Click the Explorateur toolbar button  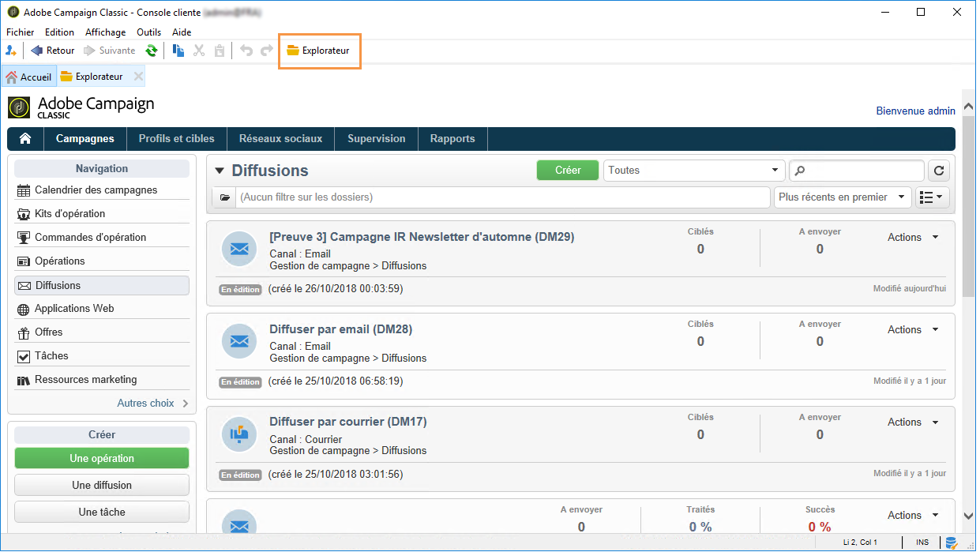(x=318, y=51)
